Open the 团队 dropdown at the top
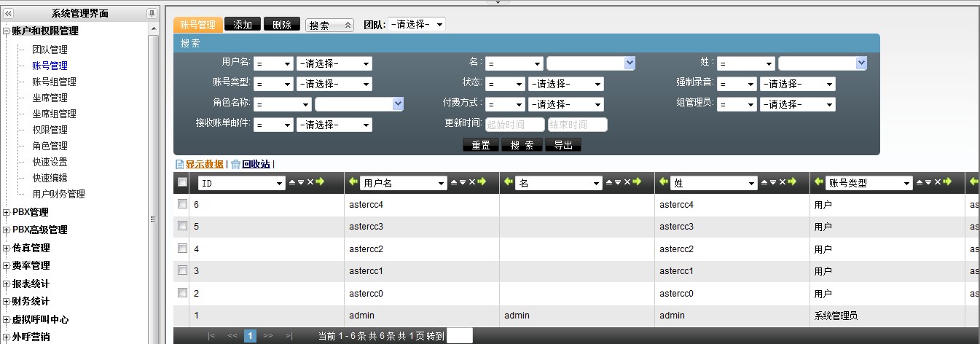This screenshot has height=344, width=980. tap(417, 24)
